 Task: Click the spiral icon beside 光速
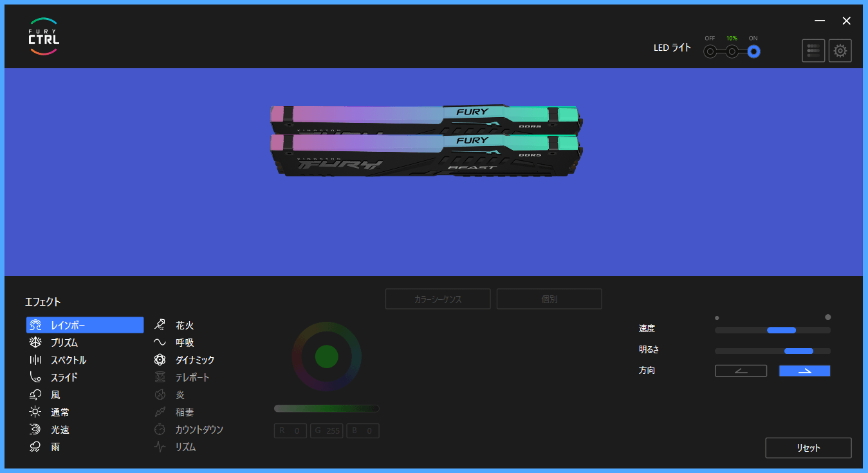36,430
